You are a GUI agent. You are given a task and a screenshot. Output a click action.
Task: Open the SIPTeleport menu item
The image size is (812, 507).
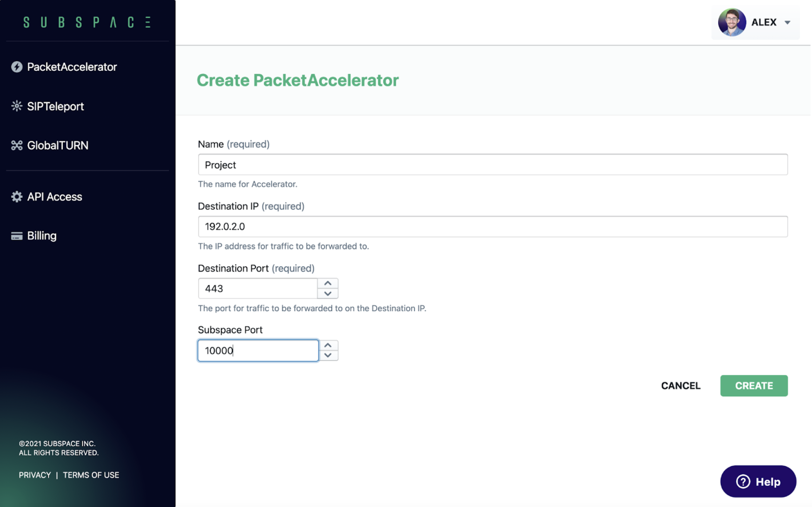(55, 106)
